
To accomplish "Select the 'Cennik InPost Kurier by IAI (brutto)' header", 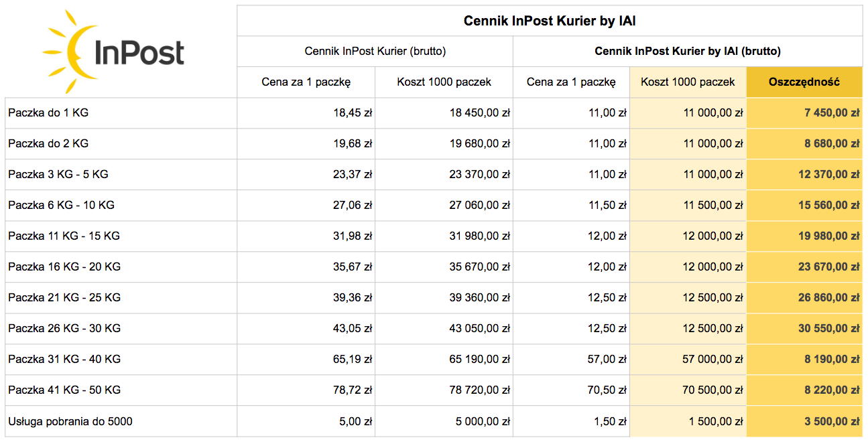I will (688, 52).
